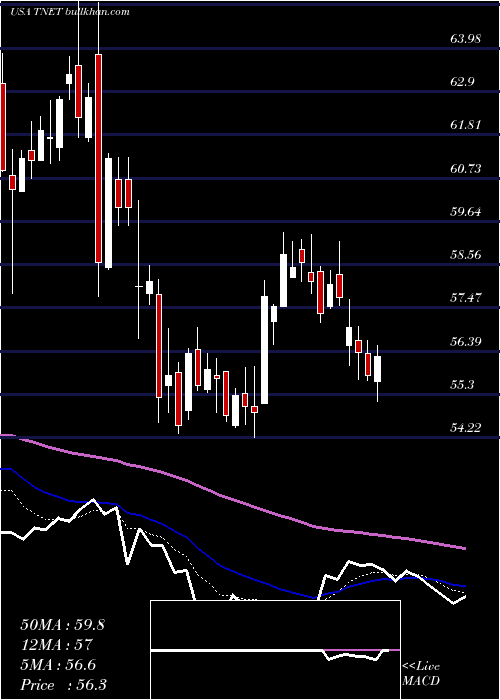Click the 63.98 price axis label

tap(466, 39)
